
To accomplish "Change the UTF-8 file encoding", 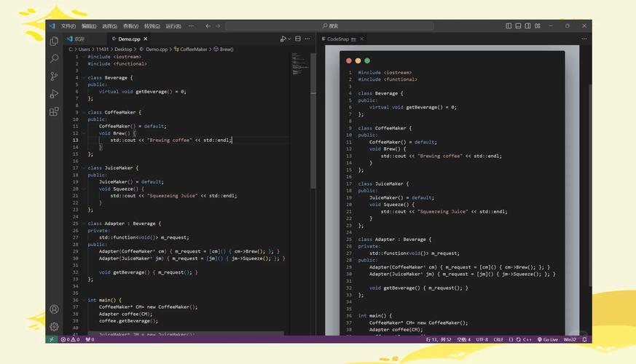I will 482,339.
